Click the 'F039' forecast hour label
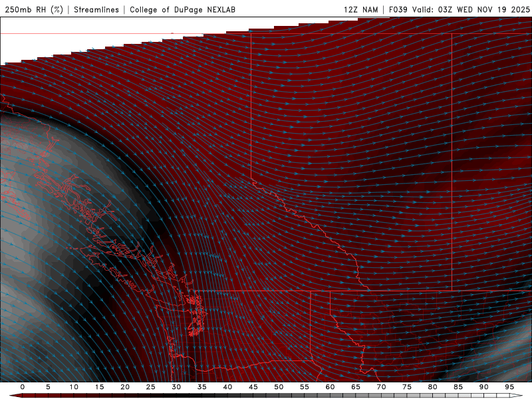This screenshot has height=399, width=532. click(398, 9)
